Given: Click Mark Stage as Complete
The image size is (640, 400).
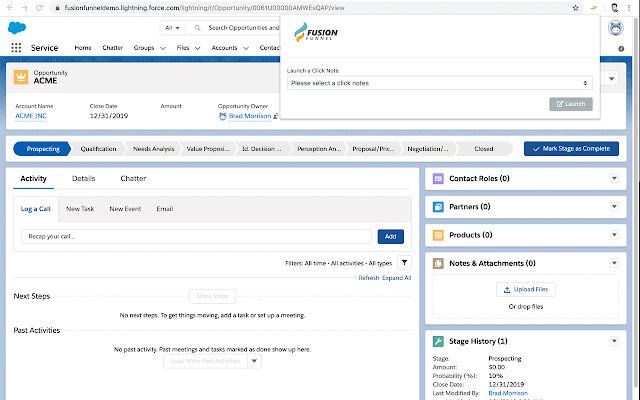Looking at the screenshot, I should tap(571, 149).
